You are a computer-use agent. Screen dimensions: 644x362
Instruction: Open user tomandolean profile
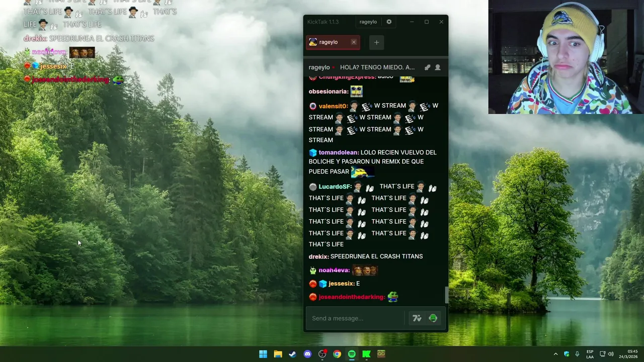[339, 152]
